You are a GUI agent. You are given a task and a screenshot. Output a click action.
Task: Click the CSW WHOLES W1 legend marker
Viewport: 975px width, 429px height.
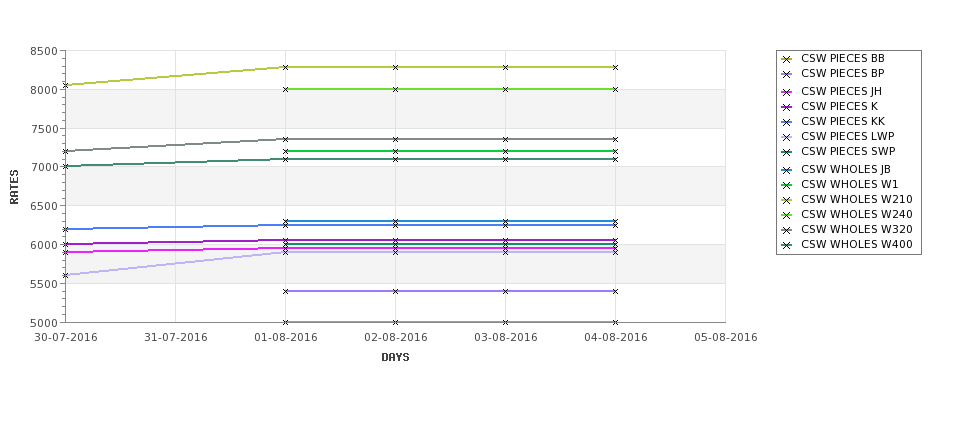point(787,185)
